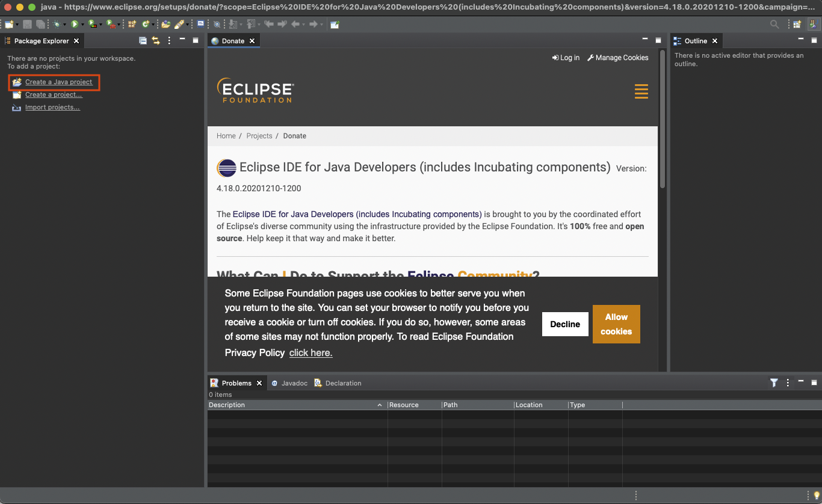This screenshot has height=504, width=822.
Task: Select the Java perspective icon
Action: click(x=813, y=25)
